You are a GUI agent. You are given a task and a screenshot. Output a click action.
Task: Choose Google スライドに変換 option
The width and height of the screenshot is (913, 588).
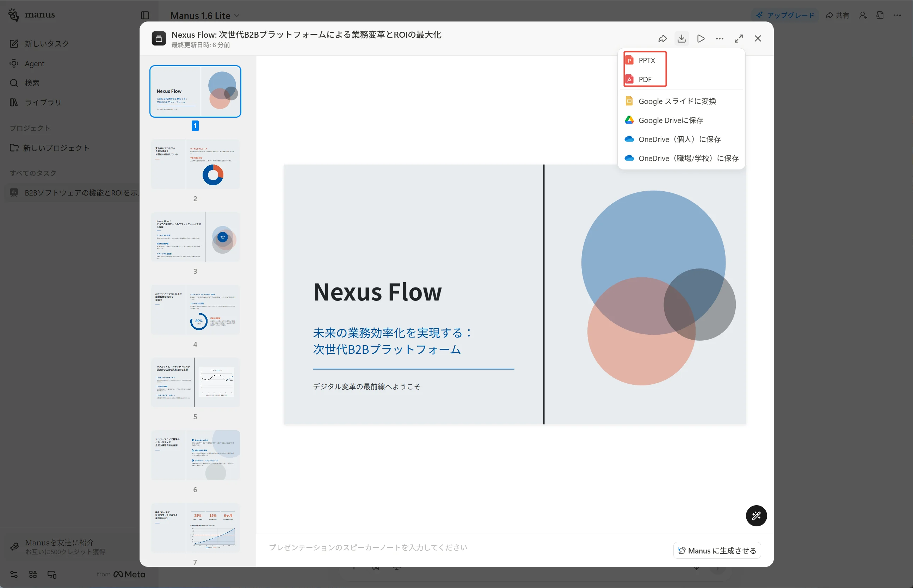(677, 101)
